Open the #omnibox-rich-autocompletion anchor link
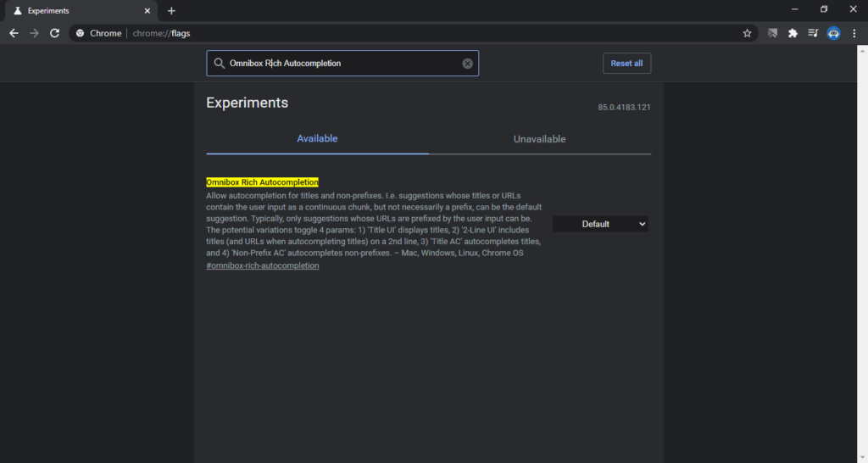 point(263,265)
